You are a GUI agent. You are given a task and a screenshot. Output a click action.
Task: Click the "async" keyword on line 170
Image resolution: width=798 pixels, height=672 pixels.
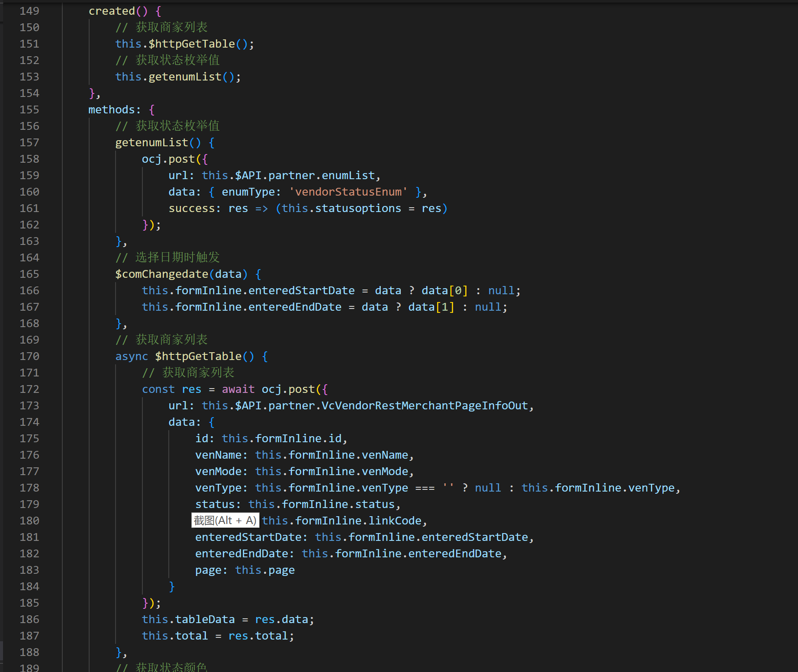pos(132,356)
